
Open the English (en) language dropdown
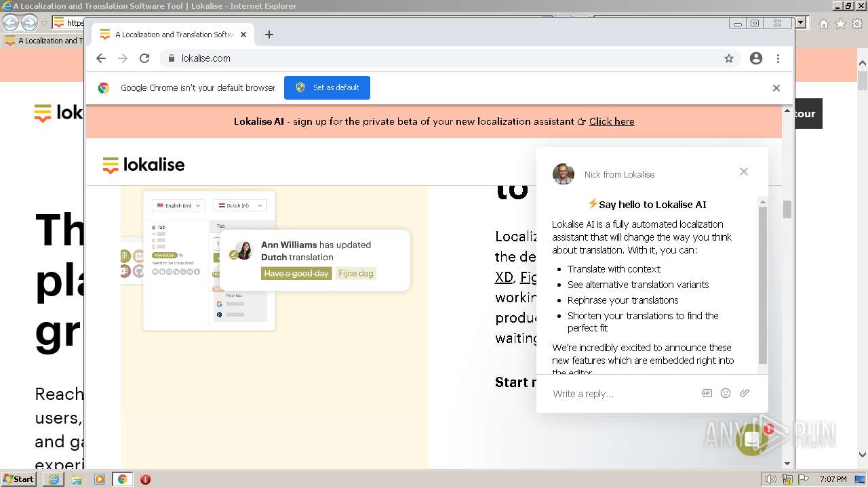pos(179,205)
